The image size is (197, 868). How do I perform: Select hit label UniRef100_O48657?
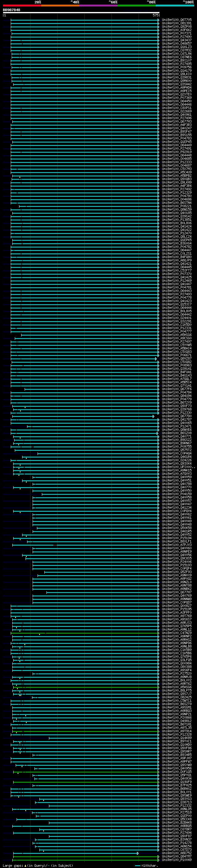pyautogui.click(x=177, y=43)
